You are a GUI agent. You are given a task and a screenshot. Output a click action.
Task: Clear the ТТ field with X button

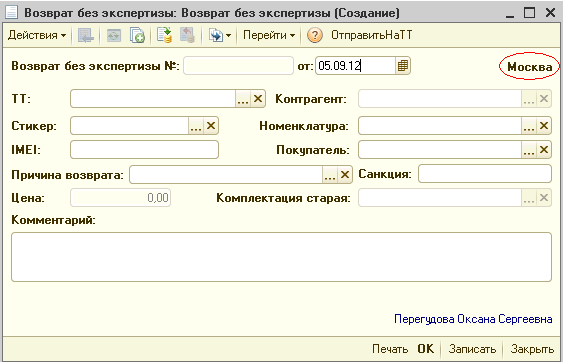click(x=258, y=98)
